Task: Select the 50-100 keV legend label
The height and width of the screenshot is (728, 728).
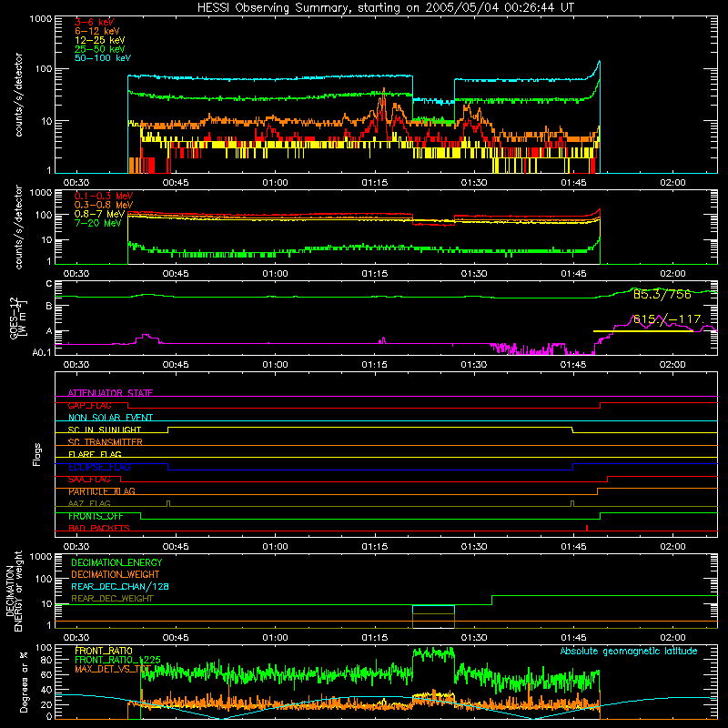Action: tap(103, 58)
